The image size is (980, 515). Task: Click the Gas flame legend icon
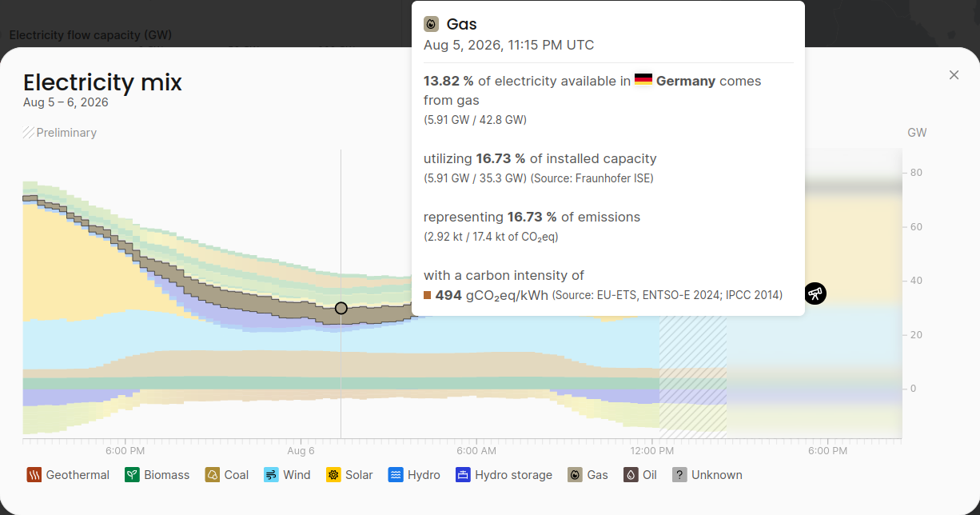(575, 475)
